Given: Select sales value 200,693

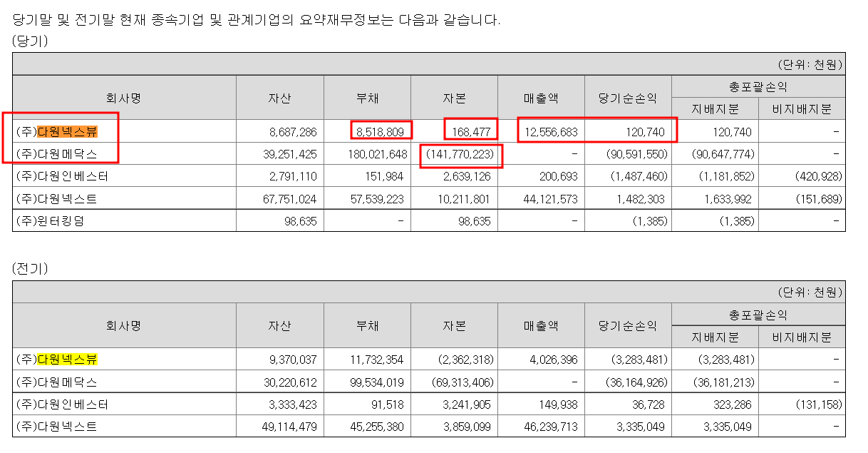Looking at the screenshot, I should pyautogui.click(x=559, y=176).
